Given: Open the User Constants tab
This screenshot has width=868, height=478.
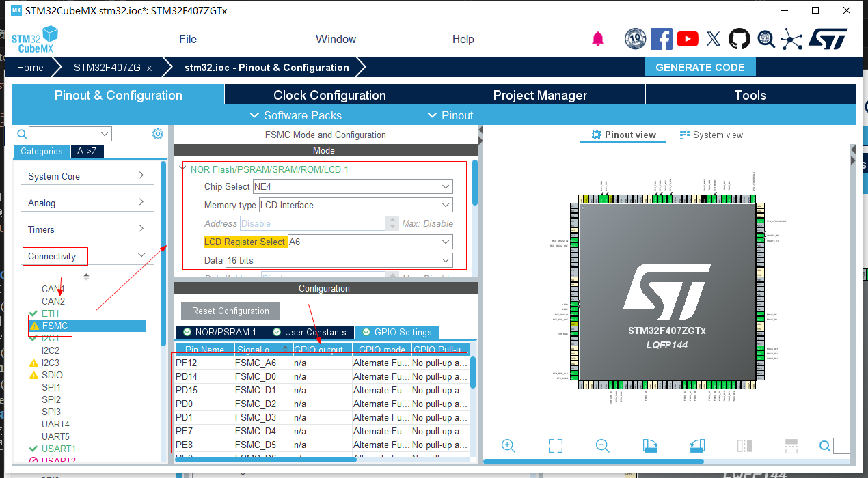Looking at the screenshot, I should click(309, 333).
